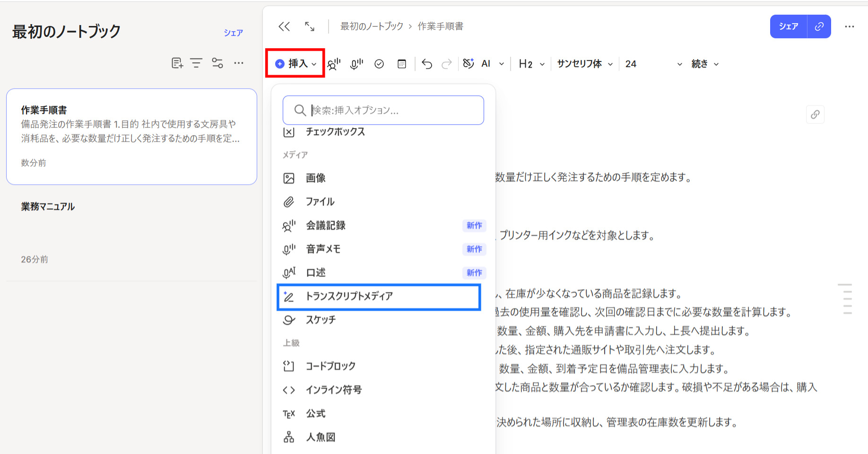Screen dimensions: 868x454
Task: Click the シェア link in the sidebar
Action: pos(234,33)
